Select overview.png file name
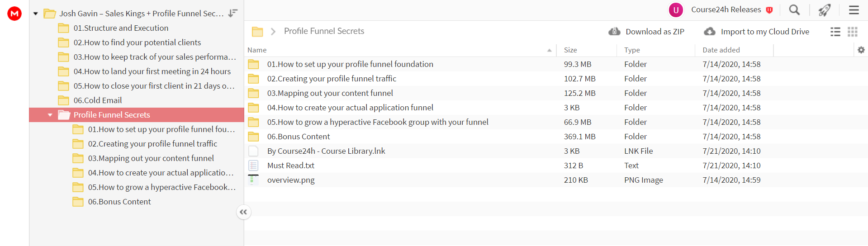868x246 pixels. click(x=291, y=180)
